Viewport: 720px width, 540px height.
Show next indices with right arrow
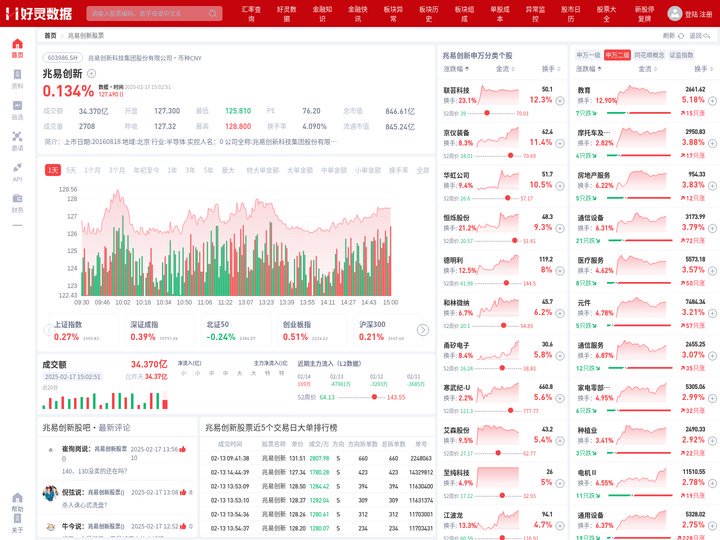pos(423,330)
